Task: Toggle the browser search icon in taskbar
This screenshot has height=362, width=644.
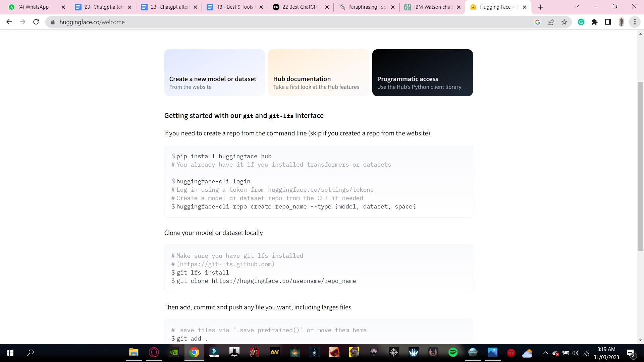Action: (30, 353)
